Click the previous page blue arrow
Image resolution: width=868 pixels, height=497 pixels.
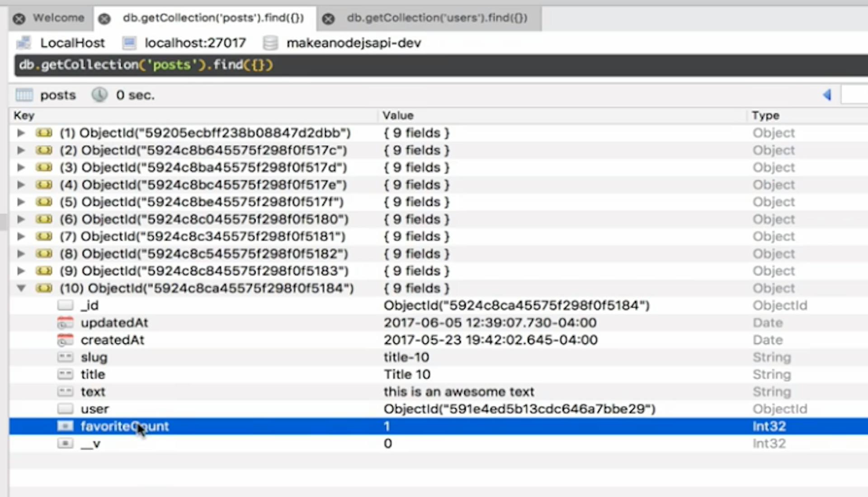click(827, 95)
